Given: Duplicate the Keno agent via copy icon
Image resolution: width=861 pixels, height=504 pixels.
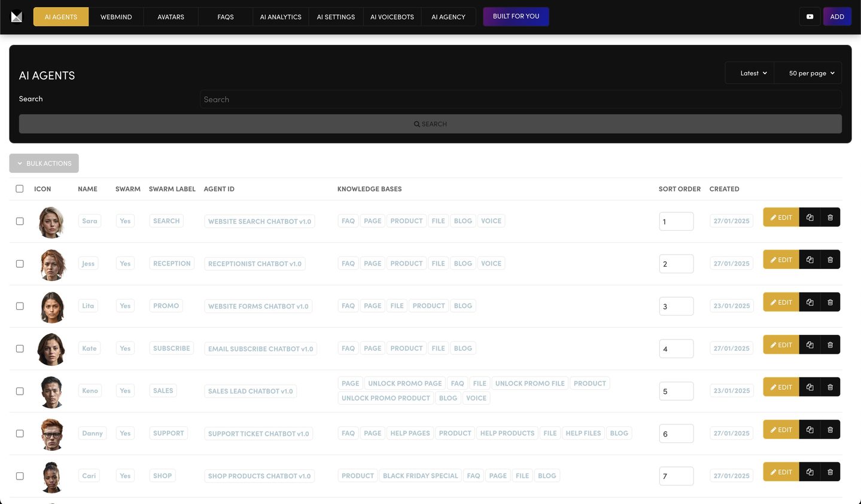Looking at the screenshot, I should coord(810,387).
